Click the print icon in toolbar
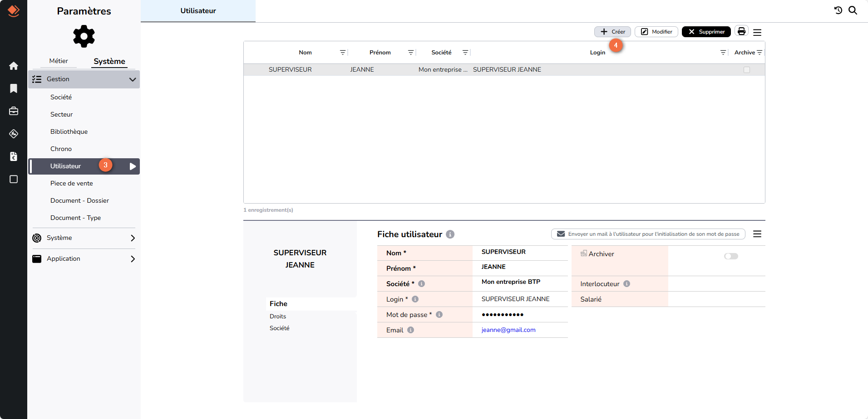 [x=741, y=31]
